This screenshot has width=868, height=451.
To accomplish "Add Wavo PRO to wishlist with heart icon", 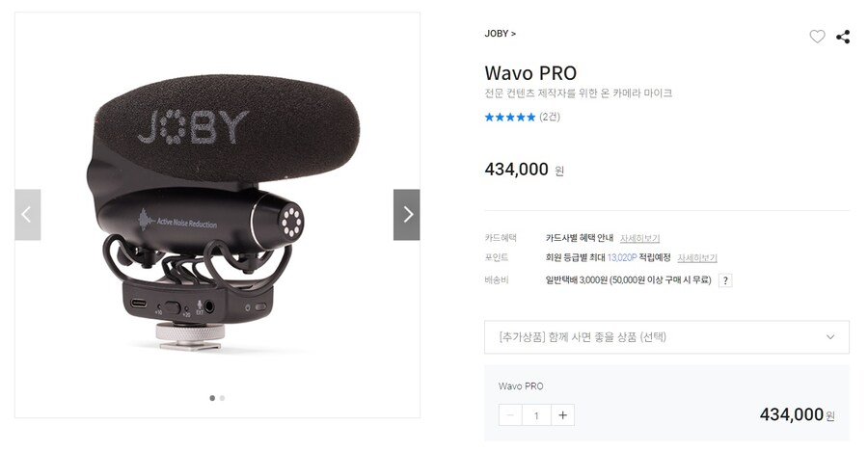I will (817, 37).
